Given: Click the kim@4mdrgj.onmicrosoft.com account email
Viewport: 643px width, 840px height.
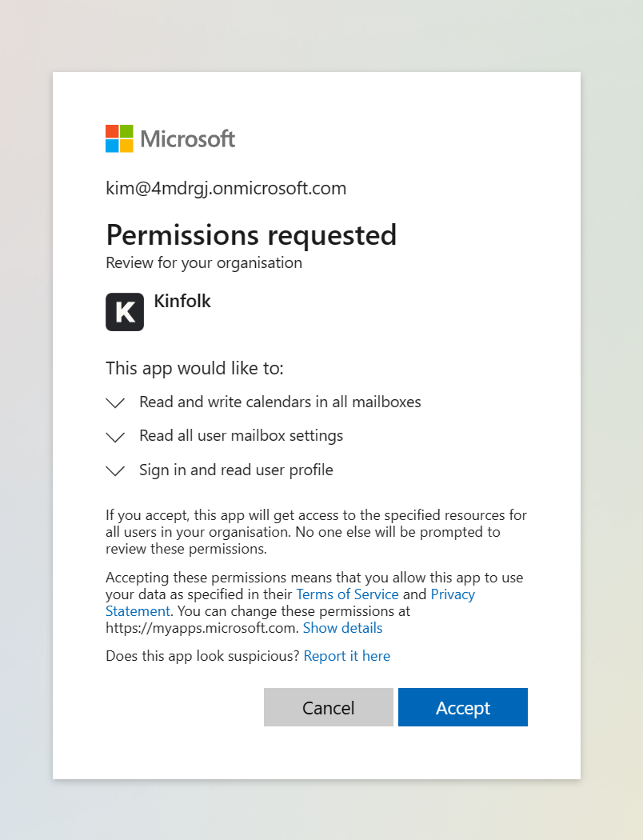Looking at the screenshot, I should (226, 188).
